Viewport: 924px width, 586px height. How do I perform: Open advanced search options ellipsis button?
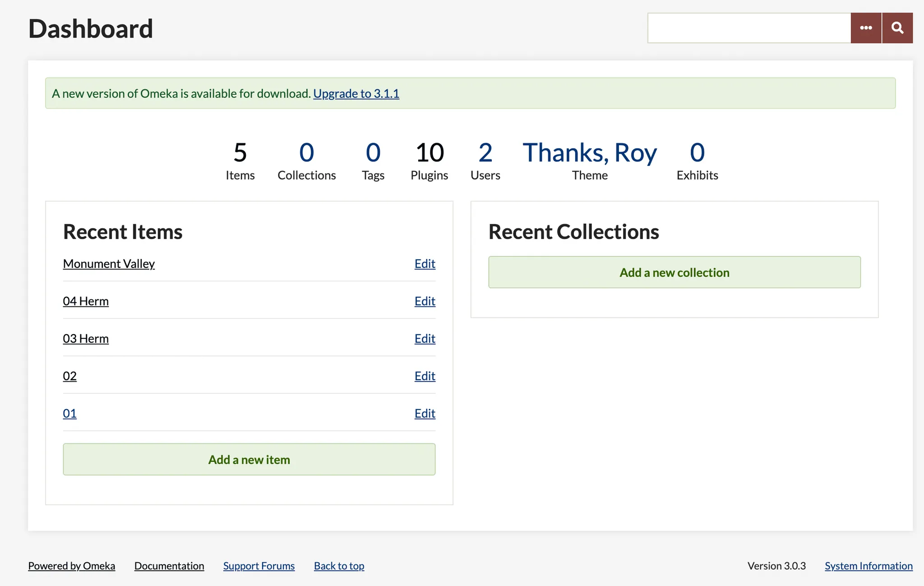point(866,28)
